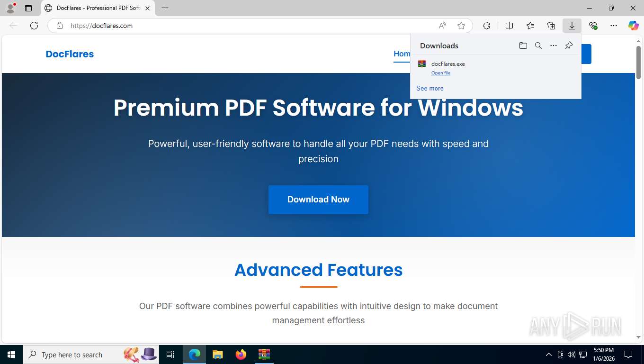Close the DocFlares browser tab
Image resolution: width=644 pixels, height=364 pixels.
[148, 8]
